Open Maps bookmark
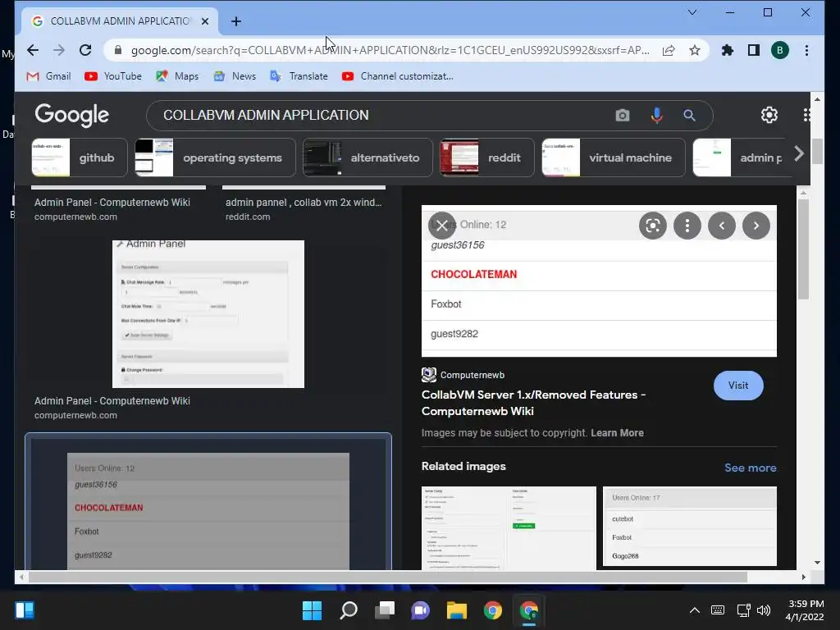The image size is (840, 630). click(177, 76)
